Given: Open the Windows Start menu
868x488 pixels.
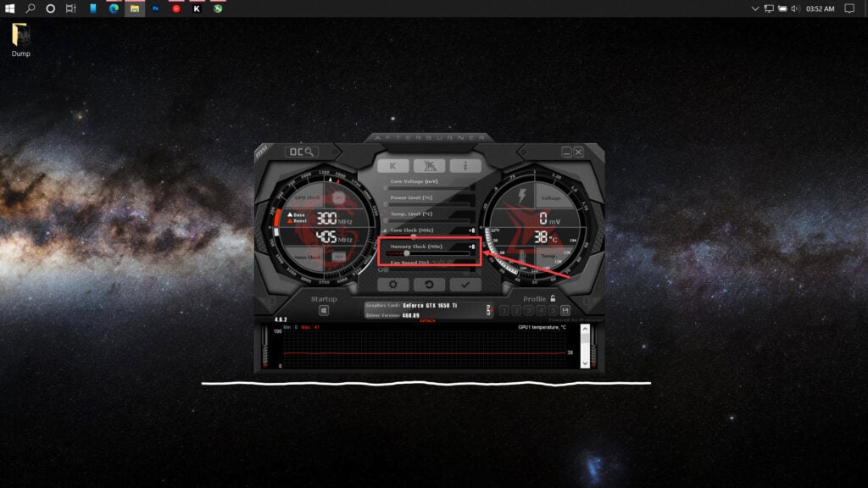Looking at the screenshot, I should pyautogui.click(x=9, y=8).
